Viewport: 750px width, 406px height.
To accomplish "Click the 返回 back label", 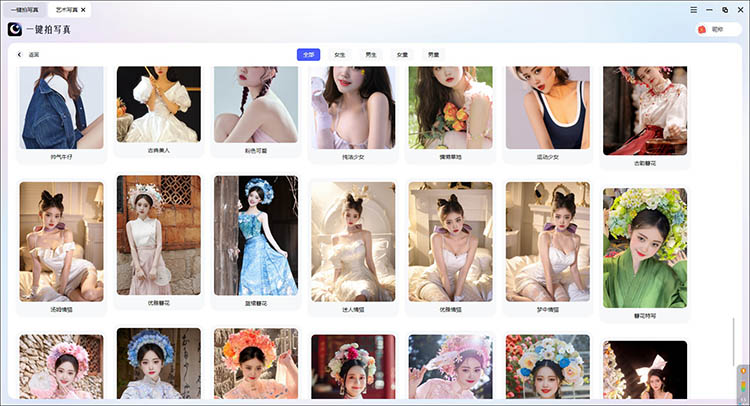I will (34, 55).
